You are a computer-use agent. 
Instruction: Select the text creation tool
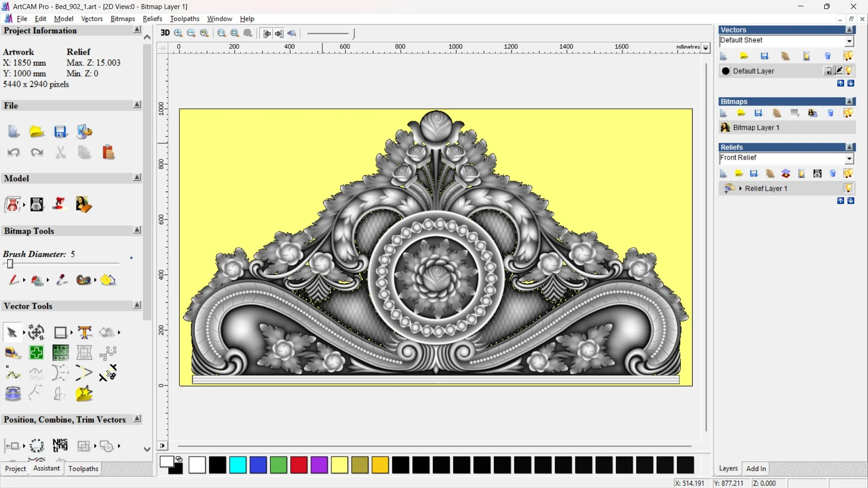click(x=85, y=333)
